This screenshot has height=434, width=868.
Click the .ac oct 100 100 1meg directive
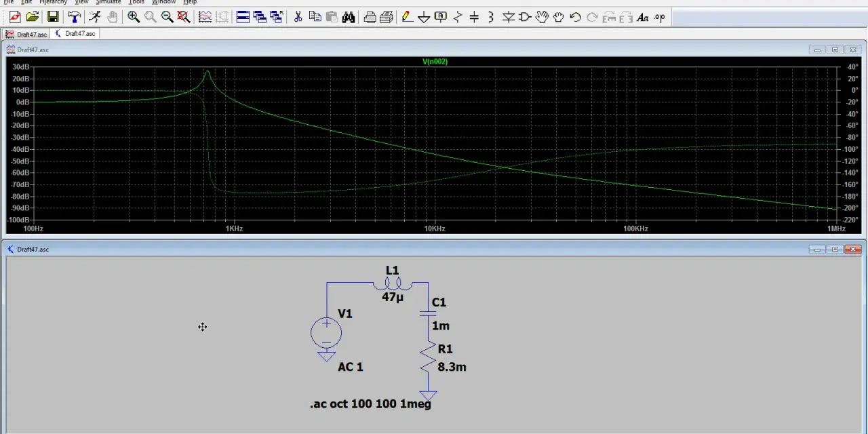[x=370, y=404]
